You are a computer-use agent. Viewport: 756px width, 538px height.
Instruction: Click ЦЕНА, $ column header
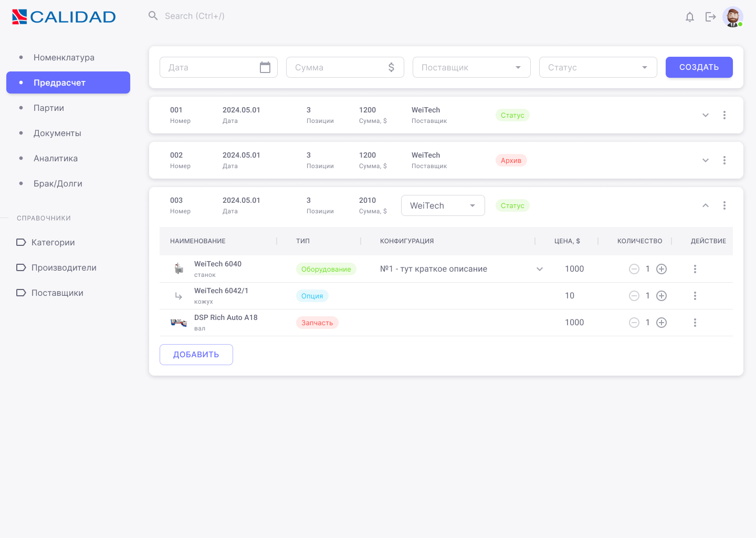point(567,241)
